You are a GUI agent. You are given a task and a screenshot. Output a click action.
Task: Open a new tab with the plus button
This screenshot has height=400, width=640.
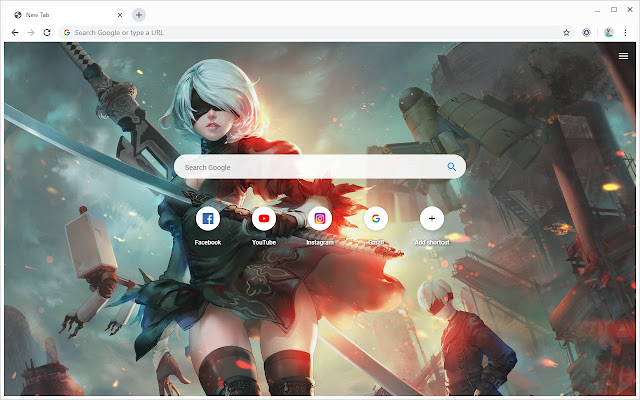coord(139,15)
